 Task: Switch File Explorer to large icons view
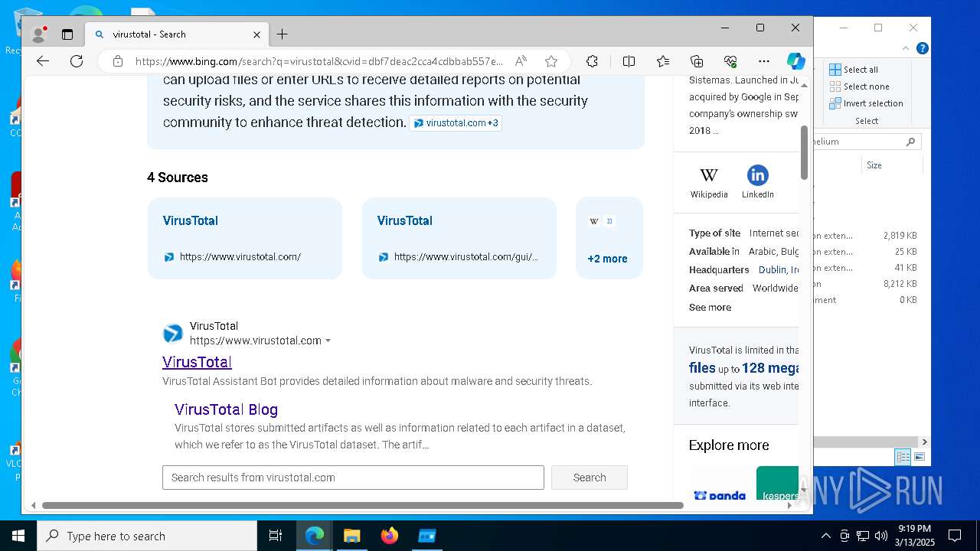(x=920, y=457)
